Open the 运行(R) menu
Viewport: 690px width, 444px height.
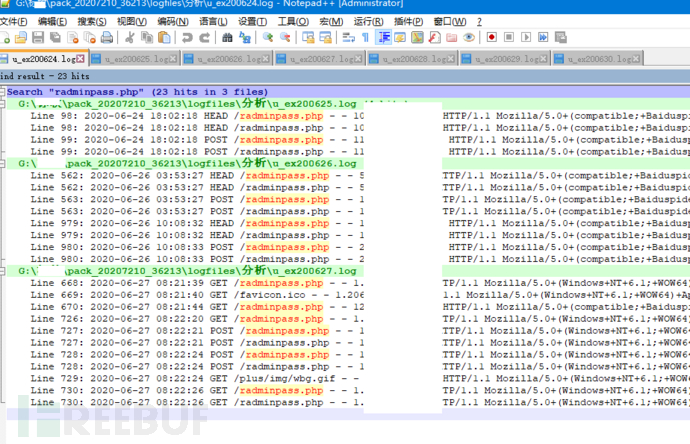(x=369, y=22)
